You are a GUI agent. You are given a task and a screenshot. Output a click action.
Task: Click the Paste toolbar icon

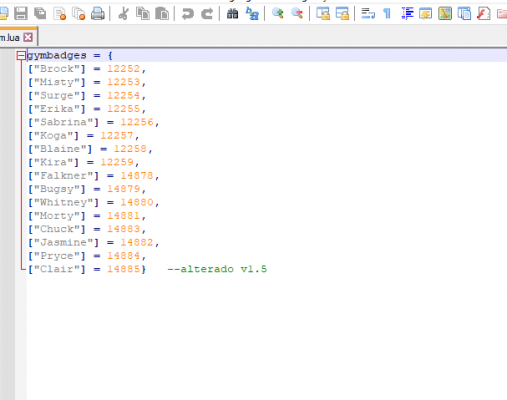[162, 14]
